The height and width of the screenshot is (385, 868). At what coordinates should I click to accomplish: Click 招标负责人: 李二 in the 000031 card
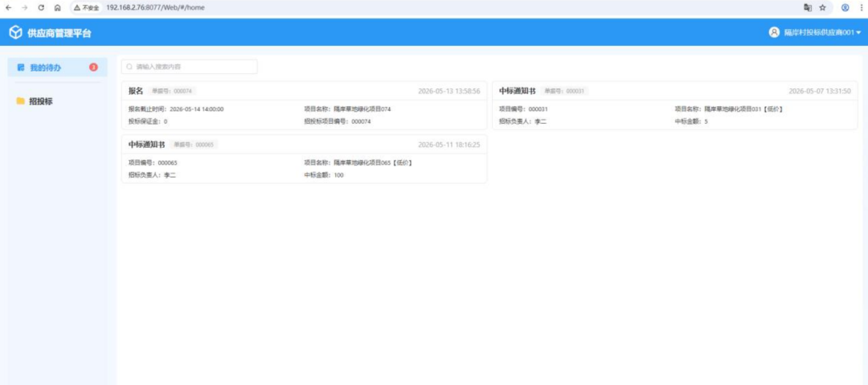[x=522, y=121]
